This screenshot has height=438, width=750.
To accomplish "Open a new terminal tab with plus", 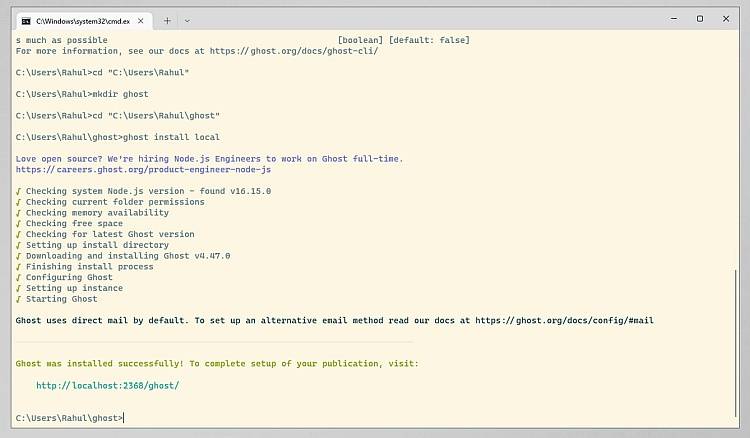I will pyautogui.click(x=167, y=21).
